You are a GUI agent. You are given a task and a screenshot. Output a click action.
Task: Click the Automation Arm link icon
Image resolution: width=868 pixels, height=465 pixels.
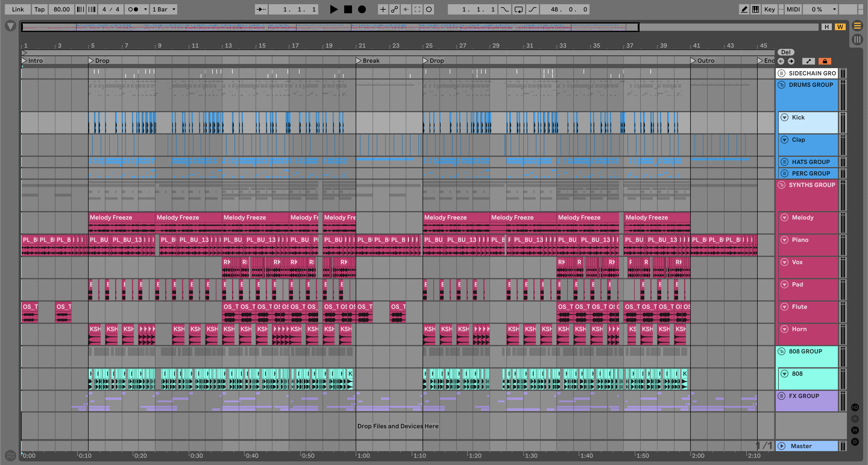pyautogui.click(x=394, y=9)
